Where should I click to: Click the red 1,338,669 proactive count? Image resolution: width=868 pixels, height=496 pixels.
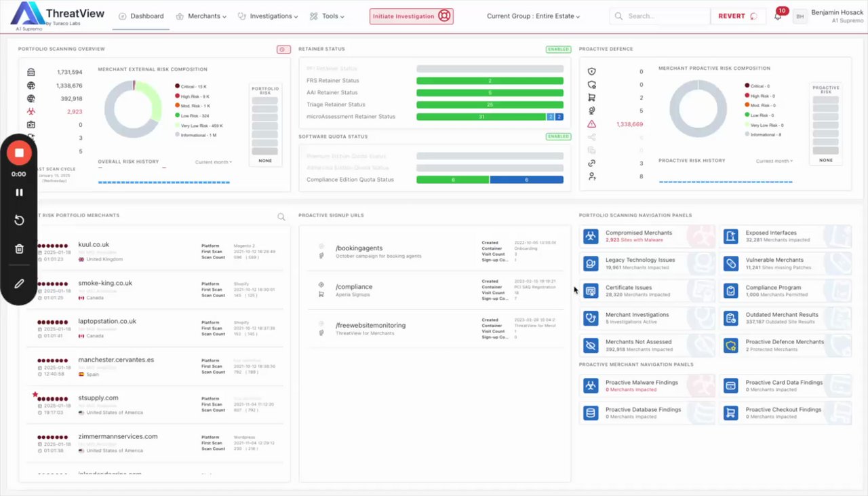pyautogui.click(x=629, y=124)
